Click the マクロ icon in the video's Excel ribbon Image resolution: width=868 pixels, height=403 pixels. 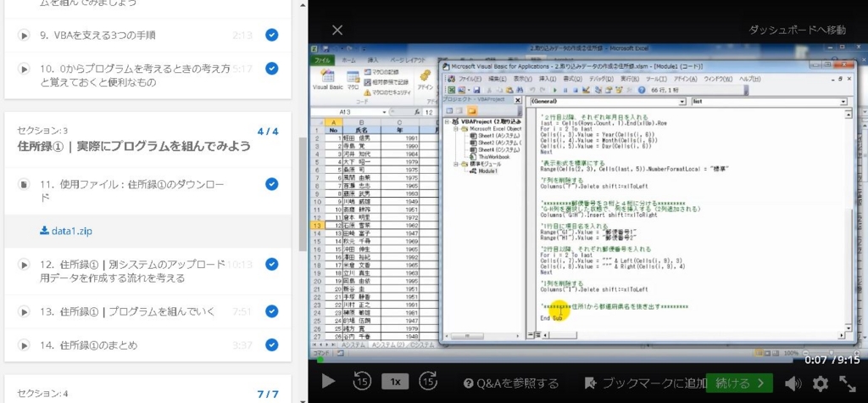pyautogui.click(x=353, y=79)
